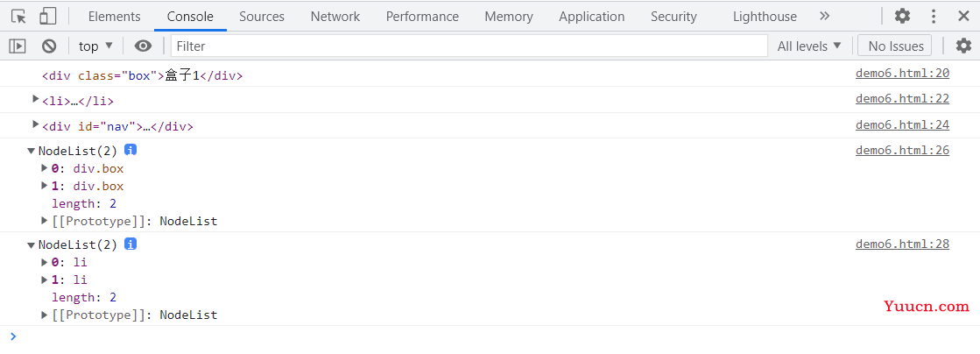Clear the console with the ban icon
This screenshot has width=980, height=354.
point(49,46)
